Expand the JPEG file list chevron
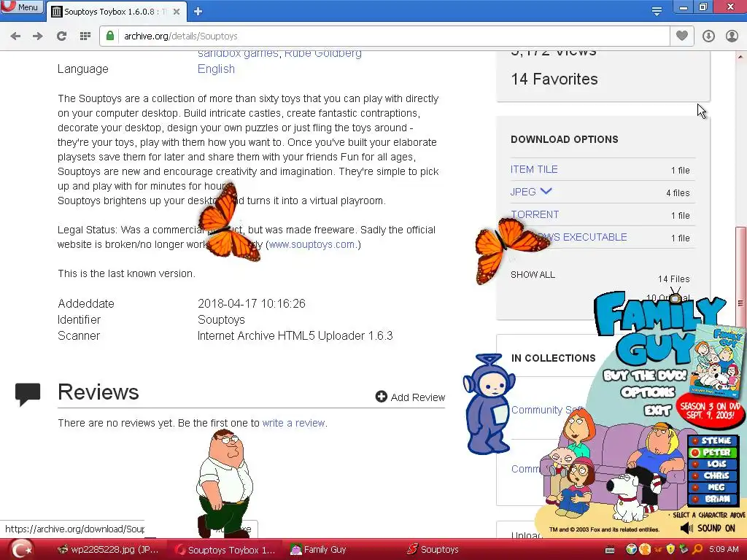The image size is (747, 560). tap(546, 191)
